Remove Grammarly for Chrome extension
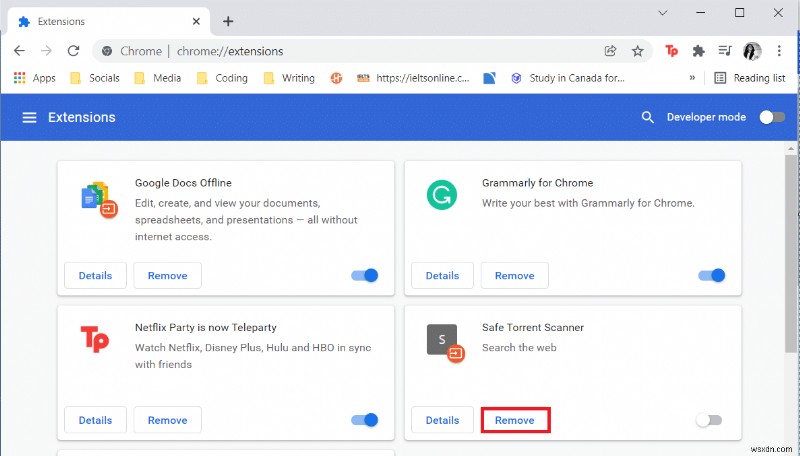 pyautogui.click(x=515, y=275)
